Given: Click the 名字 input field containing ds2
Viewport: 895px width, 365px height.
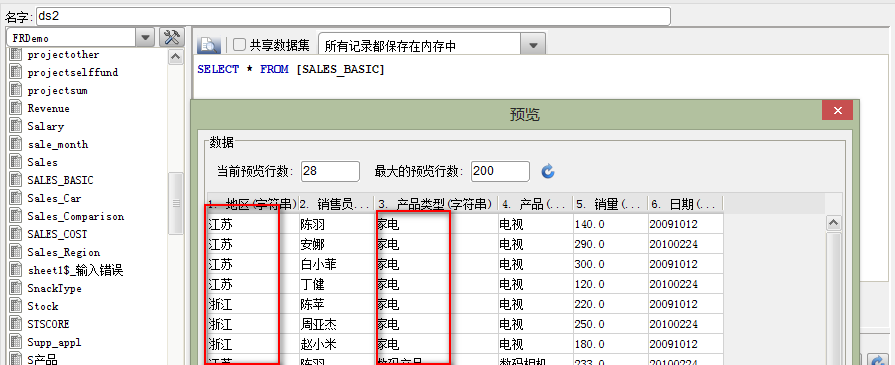Looking at the screenshot, I should tap(353, 16).
